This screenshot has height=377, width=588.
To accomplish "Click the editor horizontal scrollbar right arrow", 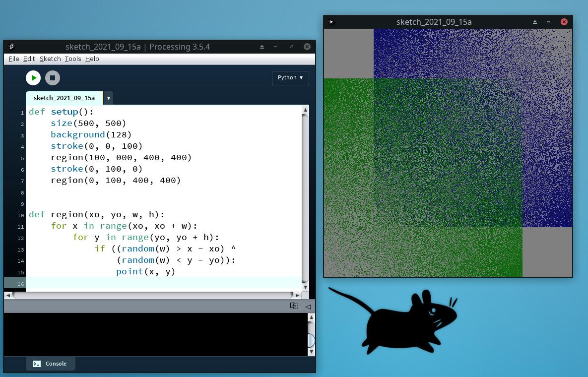I will (x=297, y=295).
